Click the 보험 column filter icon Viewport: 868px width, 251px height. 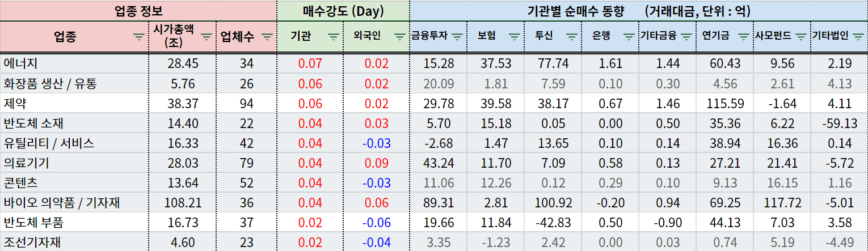515,37
